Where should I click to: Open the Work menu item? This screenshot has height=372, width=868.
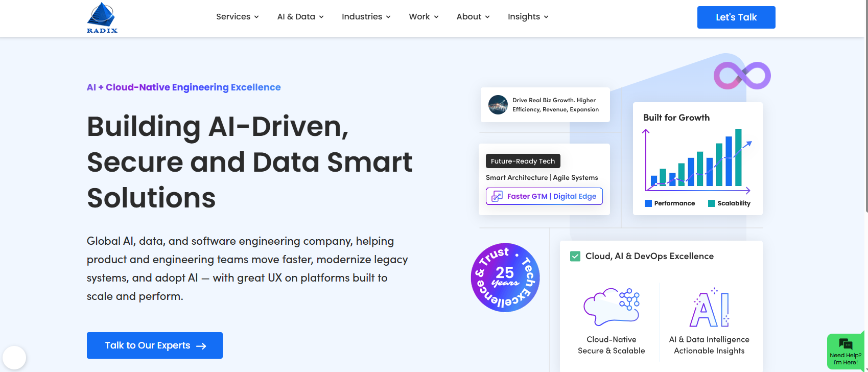[424, 17]
